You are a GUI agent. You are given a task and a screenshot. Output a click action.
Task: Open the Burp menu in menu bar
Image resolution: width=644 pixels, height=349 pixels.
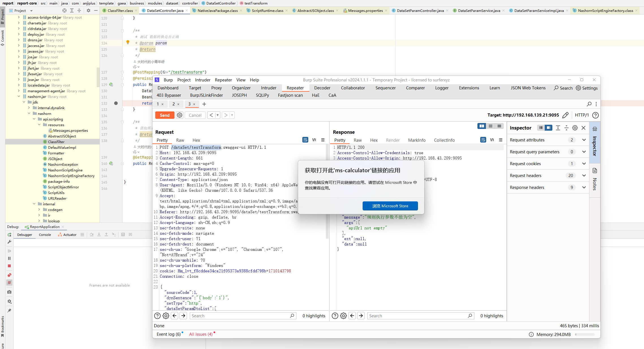tap(168, 80)
